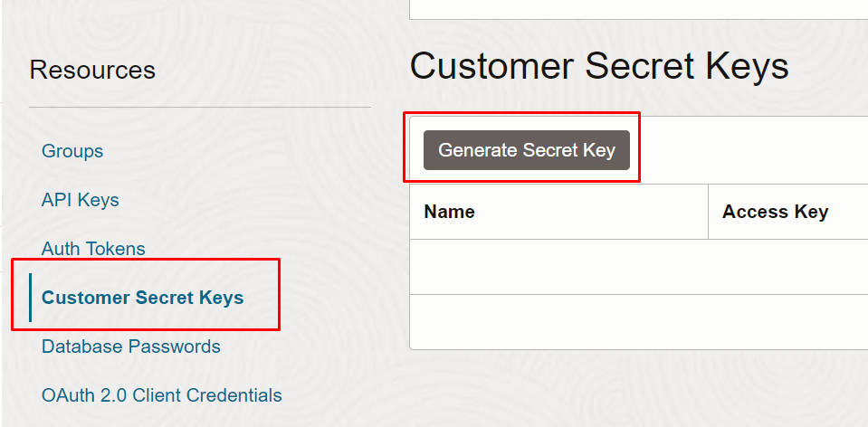Click the Generate Secret Key button

point(527,150)
